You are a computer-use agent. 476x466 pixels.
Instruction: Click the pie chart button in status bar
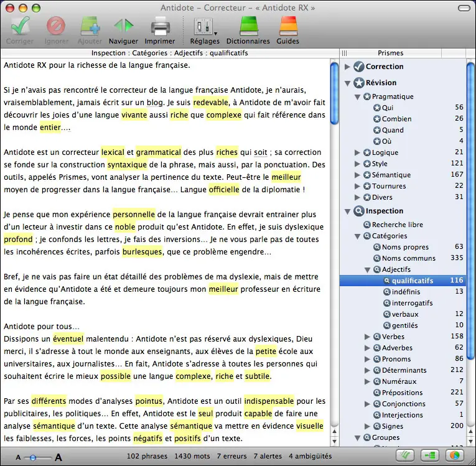point(454,455)
